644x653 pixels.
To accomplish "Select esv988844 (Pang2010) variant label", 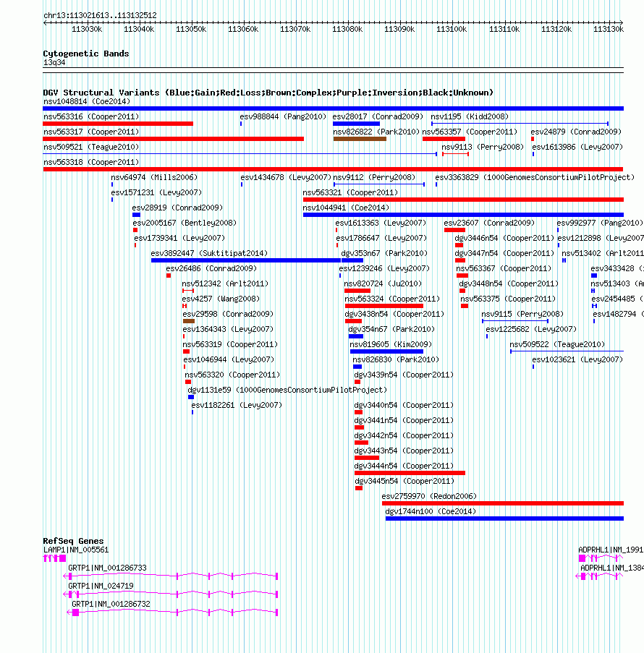I will pyautogui.click(x=283, y=116).
